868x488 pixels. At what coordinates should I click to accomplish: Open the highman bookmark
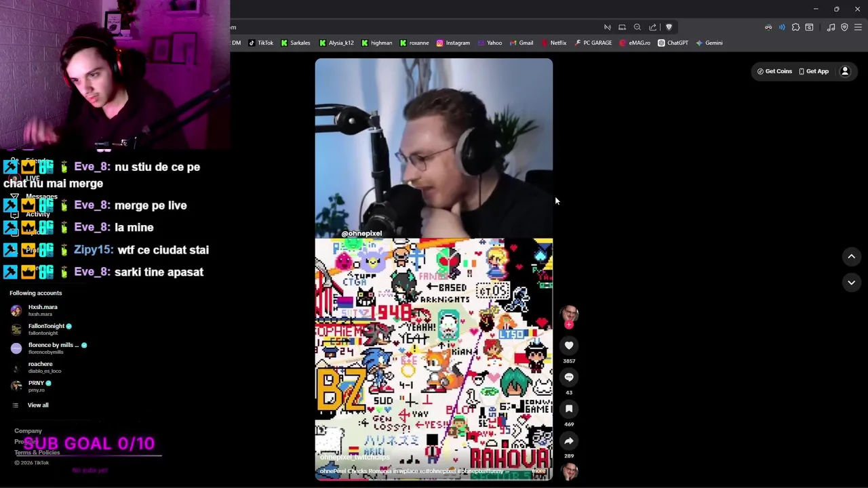[x=376, y=43]
